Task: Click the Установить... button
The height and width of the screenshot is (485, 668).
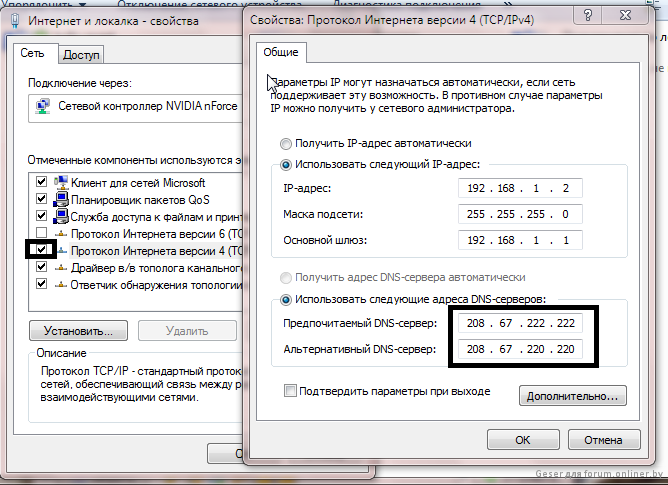Action: coord(78,331)
